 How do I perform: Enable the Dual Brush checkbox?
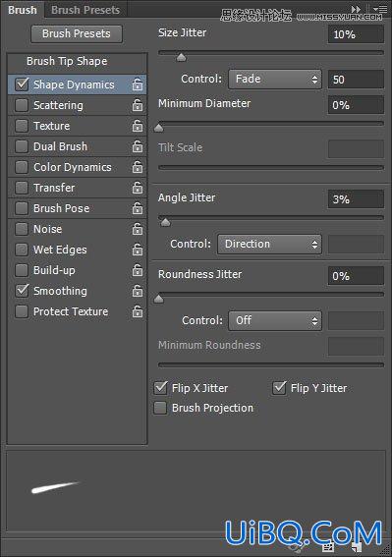(22, 146)
